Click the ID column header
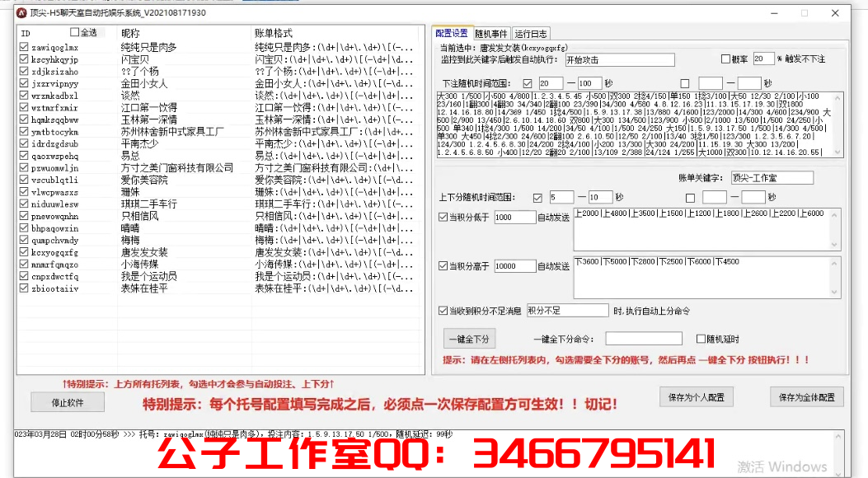The image size is (868, 478). pos(26,33)
